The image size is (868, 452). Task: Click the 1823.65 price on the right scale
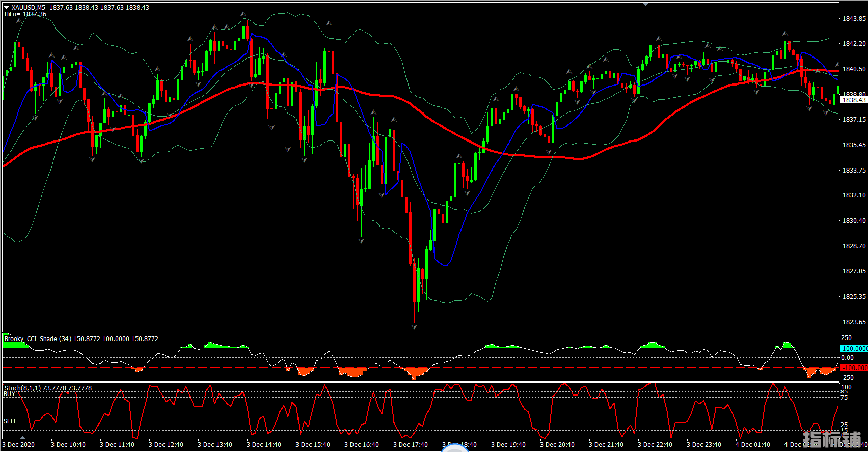click(854, 322)
